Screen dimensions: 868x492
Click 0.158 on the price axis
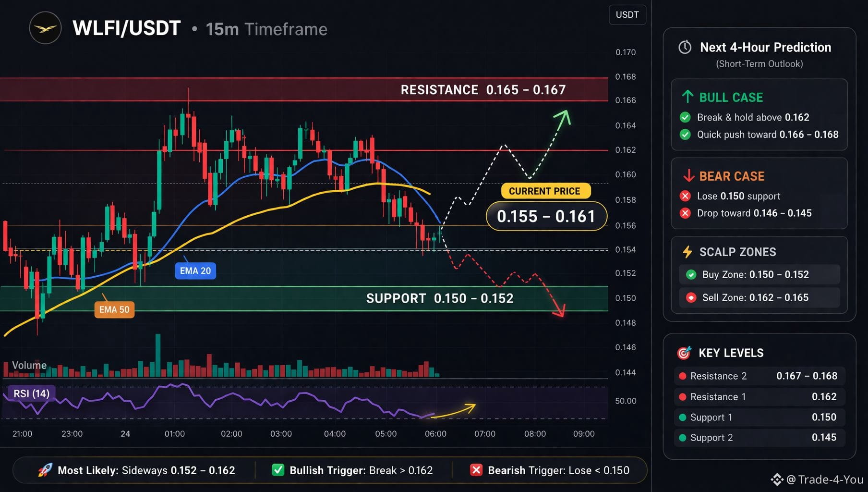[626, 200]
